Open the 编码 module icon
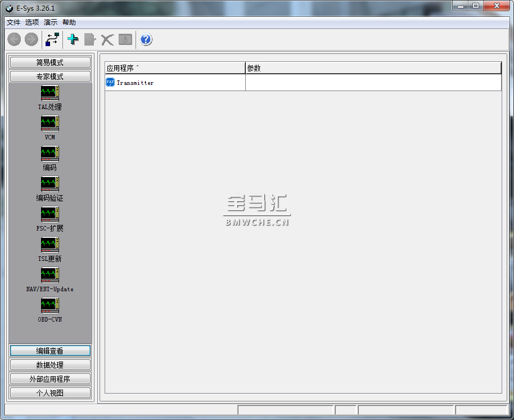Screen dimensions: 514x420 pos(50,154)
